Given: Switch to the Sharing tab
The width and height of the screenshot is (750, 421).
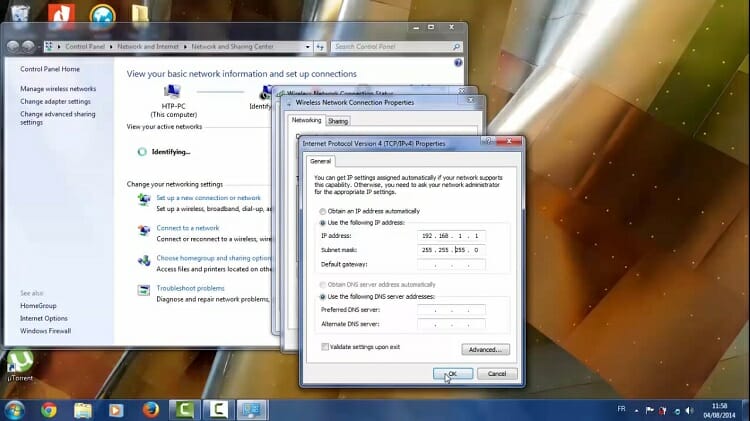Looking at the screenshot, I should pos(338,121).
